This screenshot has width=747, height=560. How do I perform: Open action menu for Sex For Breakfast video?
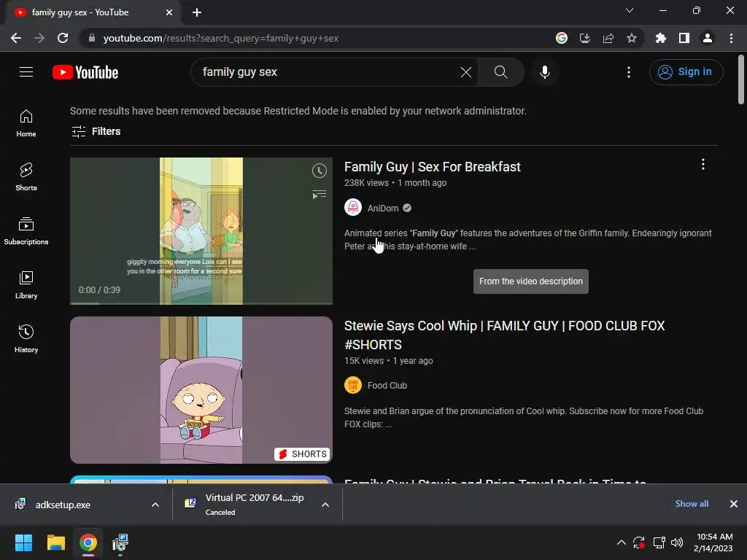[x=703, y=165]
